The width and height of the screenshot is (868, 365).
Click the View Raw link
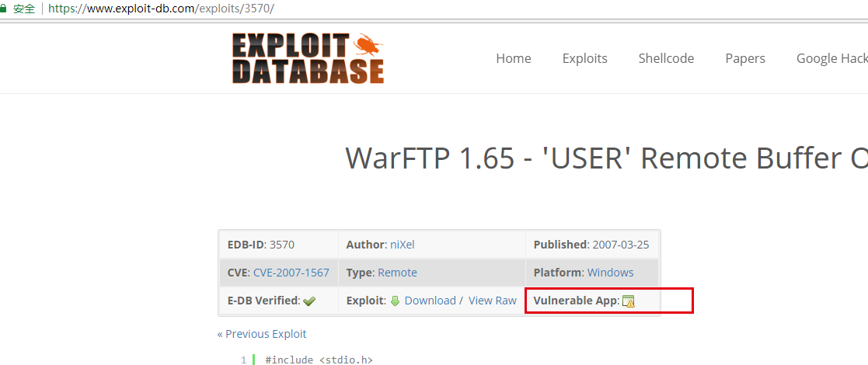pos(492,301)
